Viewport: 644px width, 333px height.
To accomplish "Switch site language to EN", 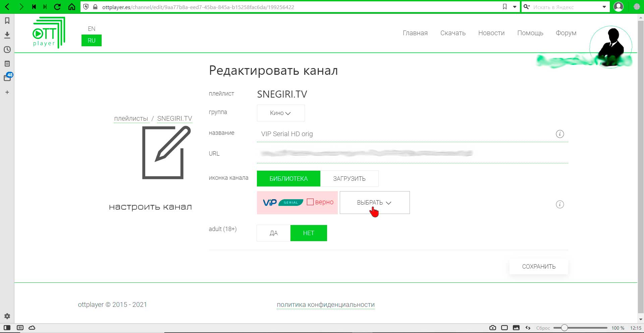I will [92, 29].
